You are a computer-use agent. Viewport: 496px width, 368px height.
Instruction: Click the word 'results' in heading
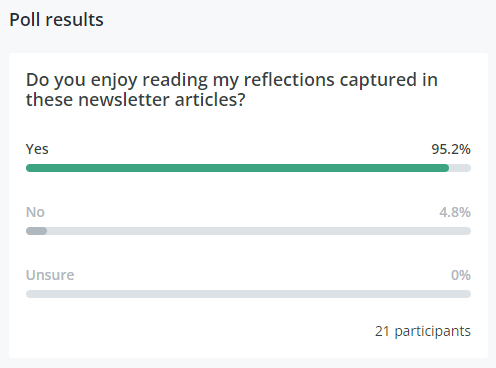pyautogui.click(x=74, y=20)
